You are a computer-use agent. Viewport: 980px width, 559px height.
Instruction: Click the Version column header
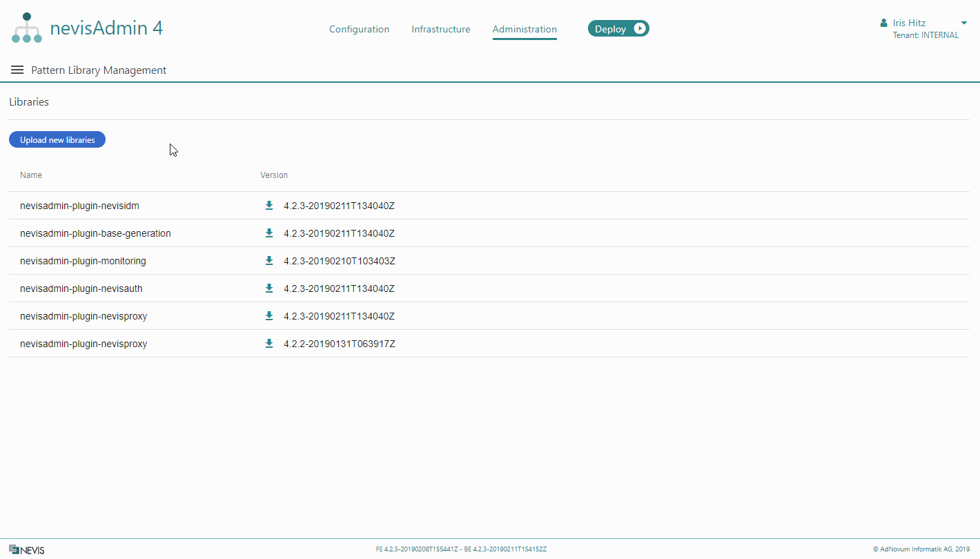click(274, 175)
